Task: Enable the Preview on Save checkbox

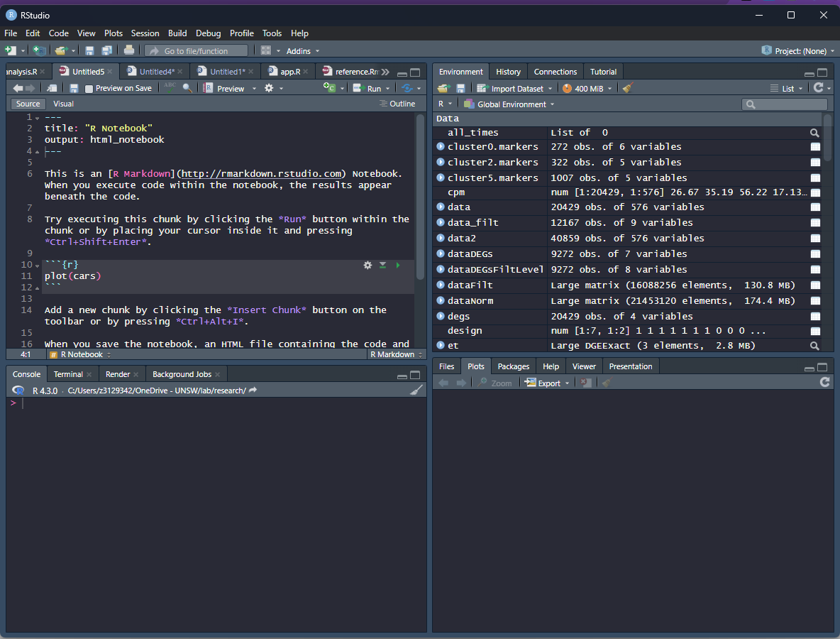Action: click(x=90, y=88)
